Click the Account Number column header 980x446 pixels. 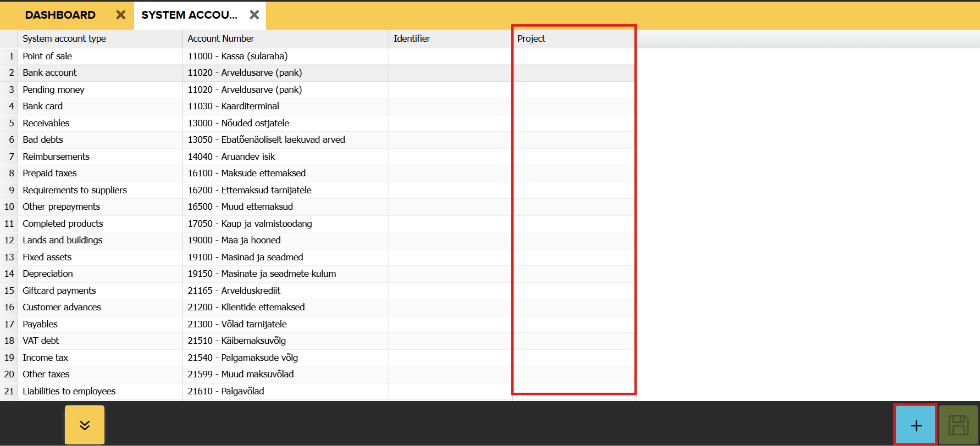tap(220, 38)
